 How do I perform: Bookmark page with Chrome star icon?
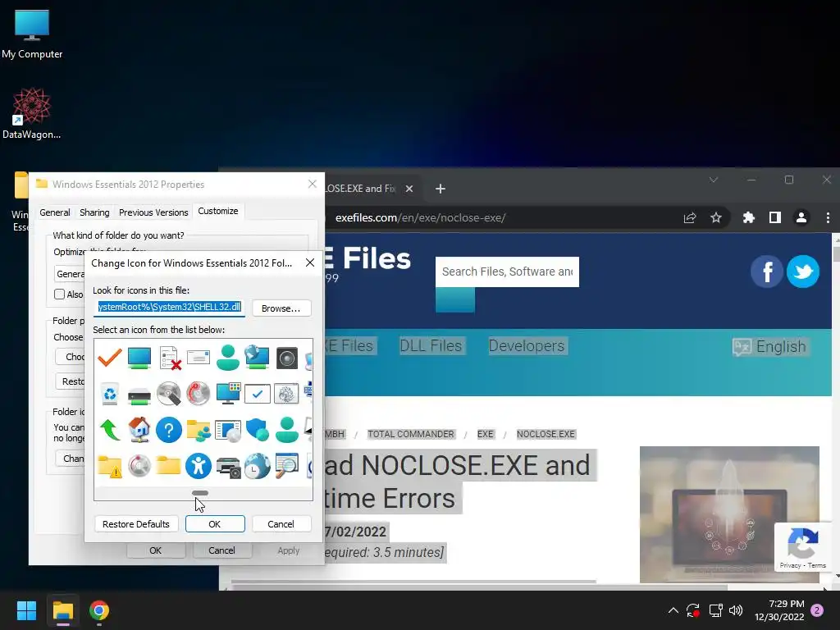pyautogui.click(x=715, y=217)
